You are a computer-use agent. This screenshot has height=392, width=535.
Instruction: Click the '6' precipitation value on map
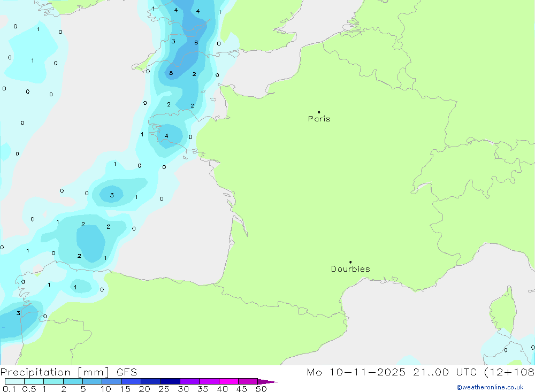coord(196,43)
